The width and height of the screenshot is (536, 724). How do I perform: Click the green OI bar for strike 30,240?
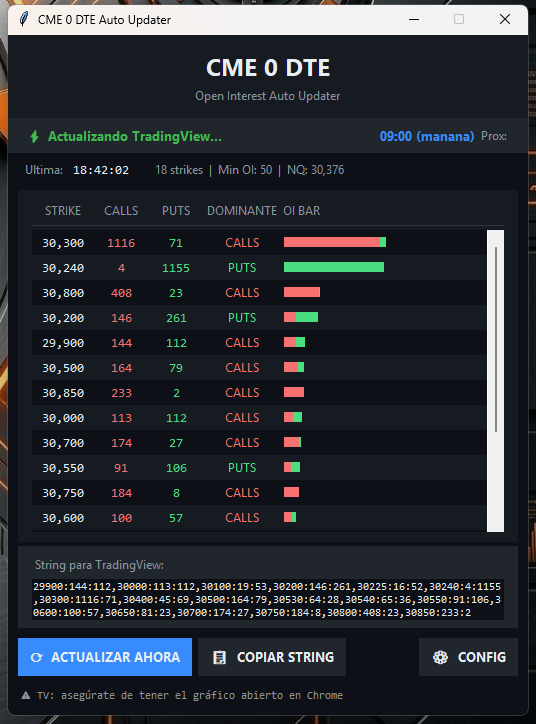click(334, 267)
